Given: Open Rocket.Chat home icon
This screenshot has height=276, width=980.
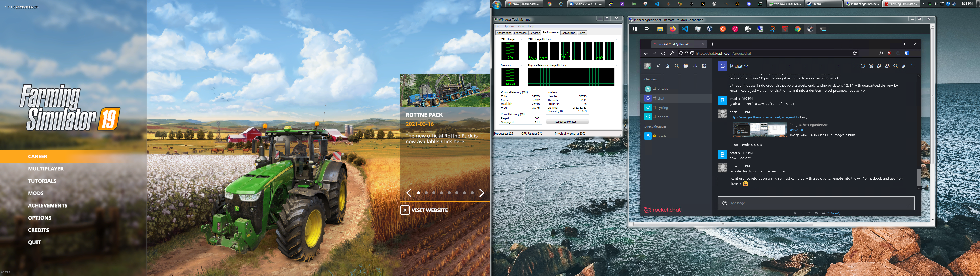Looking at the screenshot, I should 667,66.
